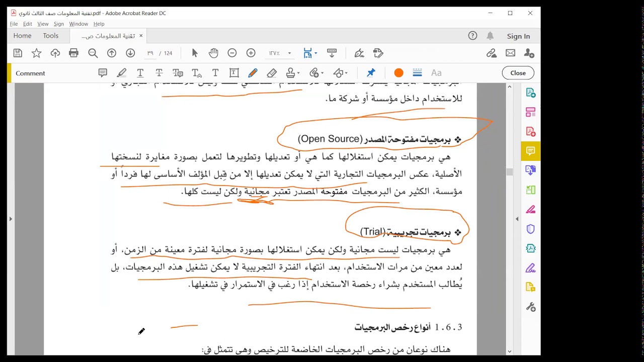
Task: Click the page number field
Action: (x=150, y=53)
